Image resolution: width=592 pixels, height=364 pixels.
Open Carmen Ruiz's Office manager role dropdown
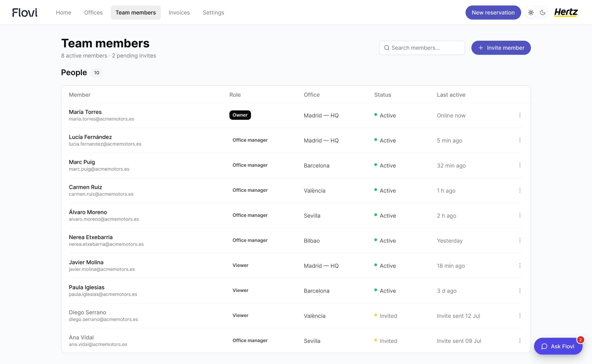click(250, 190)
